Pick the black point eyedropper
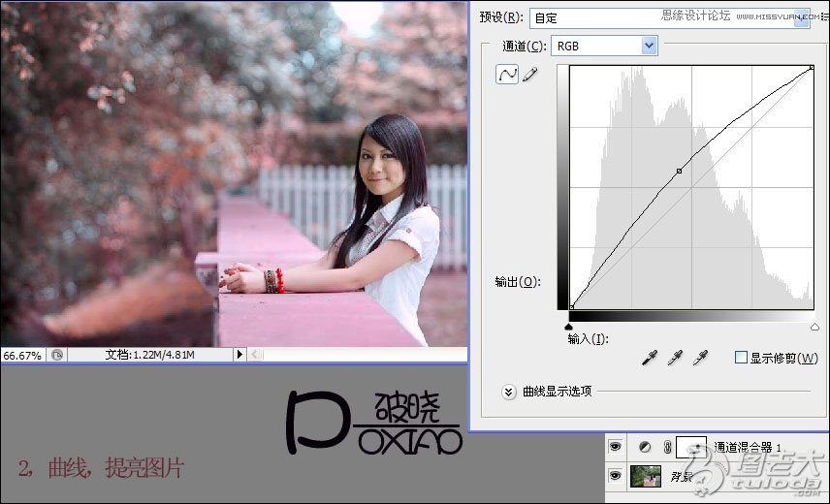830x504 pixels. [650, 358]
